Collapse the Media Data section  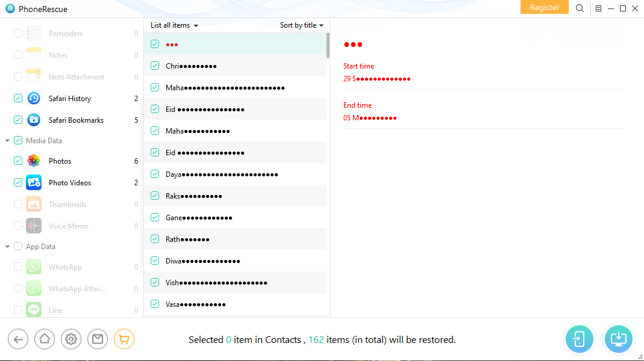point(7,141)
